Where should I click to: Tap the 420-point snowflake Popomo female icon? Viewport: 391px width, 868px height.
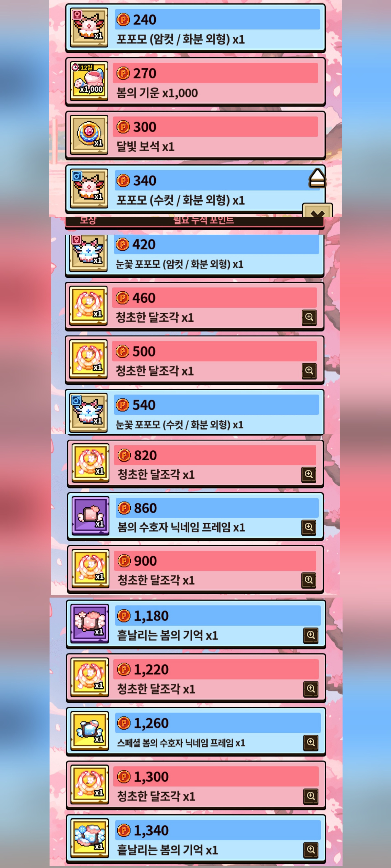pos(88,253)
